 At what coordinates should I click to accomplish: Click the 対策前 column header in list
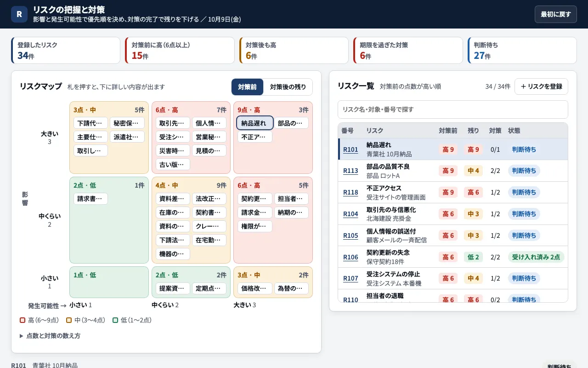coord(448,131)
